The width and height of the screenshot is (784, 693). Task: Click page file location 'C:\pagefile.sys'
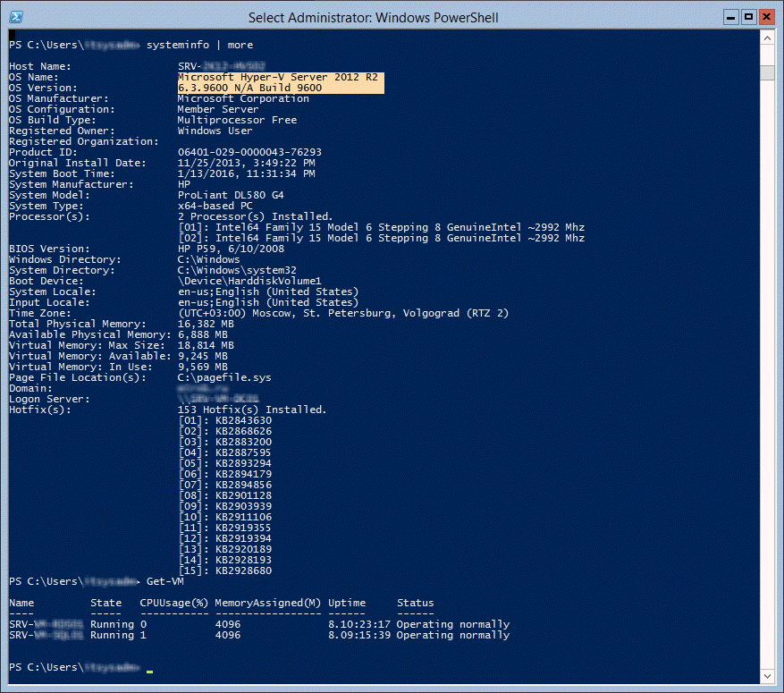coord(224,377)
